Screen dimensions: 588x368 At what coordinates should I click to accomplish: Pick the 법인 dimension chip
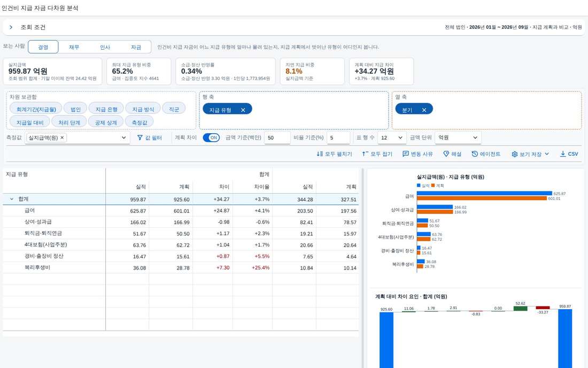coord(75,109)
